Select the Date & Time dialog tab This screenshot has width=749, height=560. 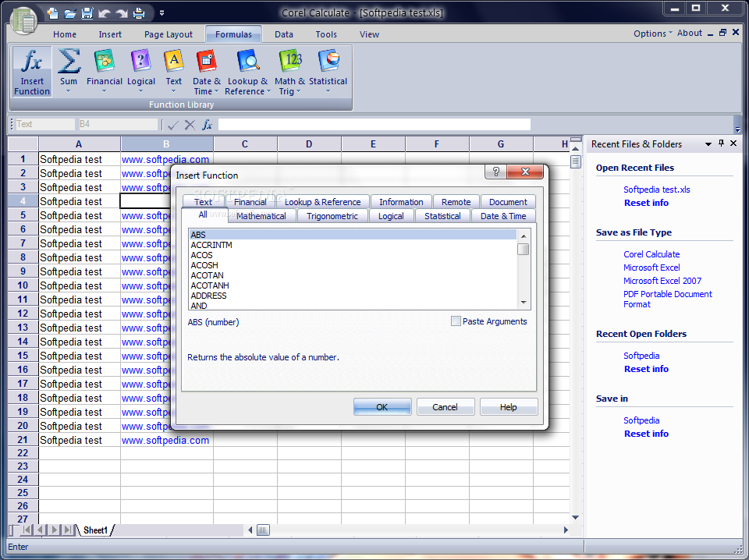pos(503,216)
